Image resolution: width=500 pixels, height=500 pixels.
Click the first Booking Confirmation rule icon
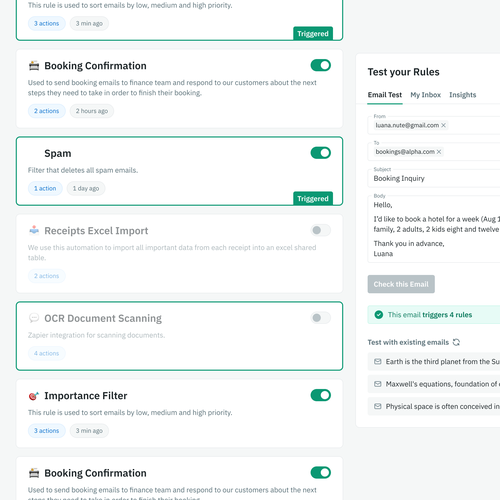(x=34, y=66)
